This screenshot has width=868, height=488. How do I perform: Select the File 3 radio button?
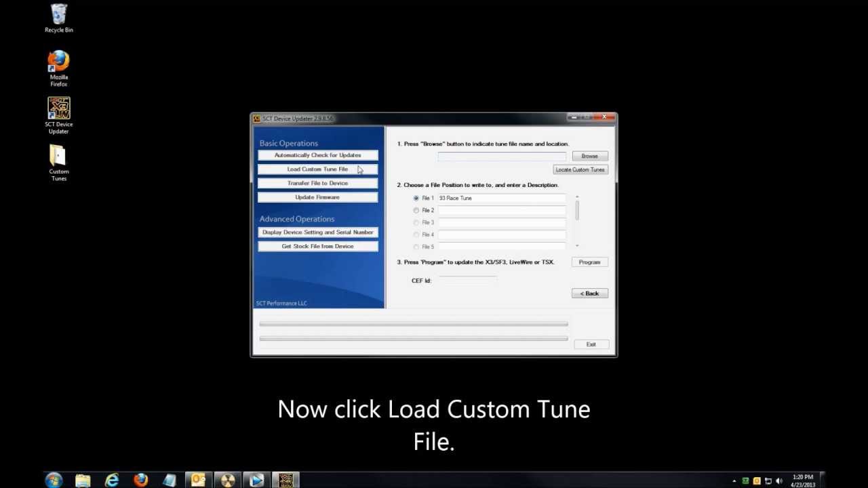(416, 222)
